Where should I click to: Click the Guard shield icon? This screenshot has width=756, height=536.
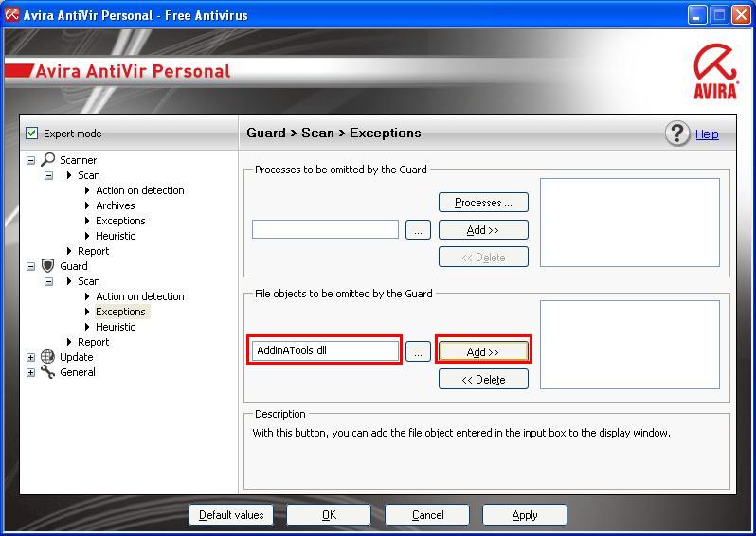tap(47, 265)
